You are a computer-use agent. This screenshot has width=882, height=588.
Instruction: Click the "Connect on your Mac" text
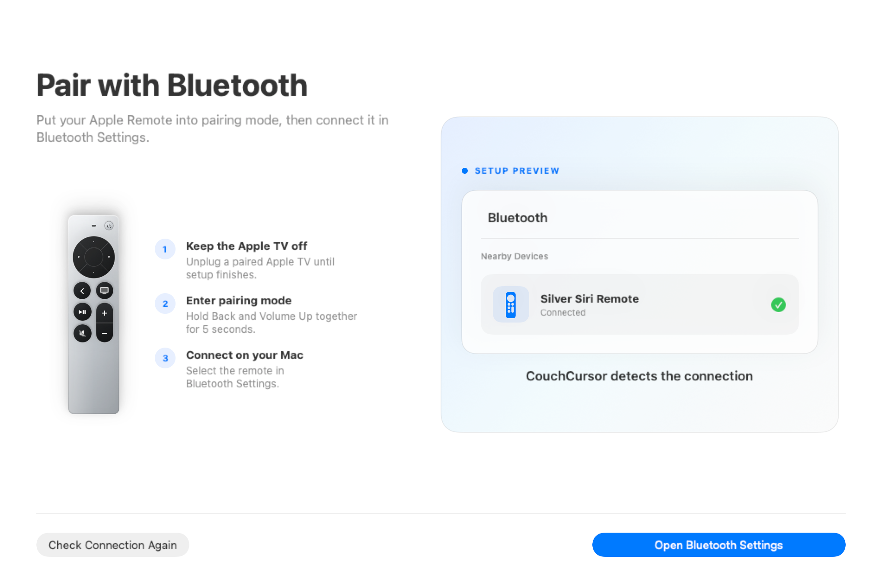[x=245, y=355]
